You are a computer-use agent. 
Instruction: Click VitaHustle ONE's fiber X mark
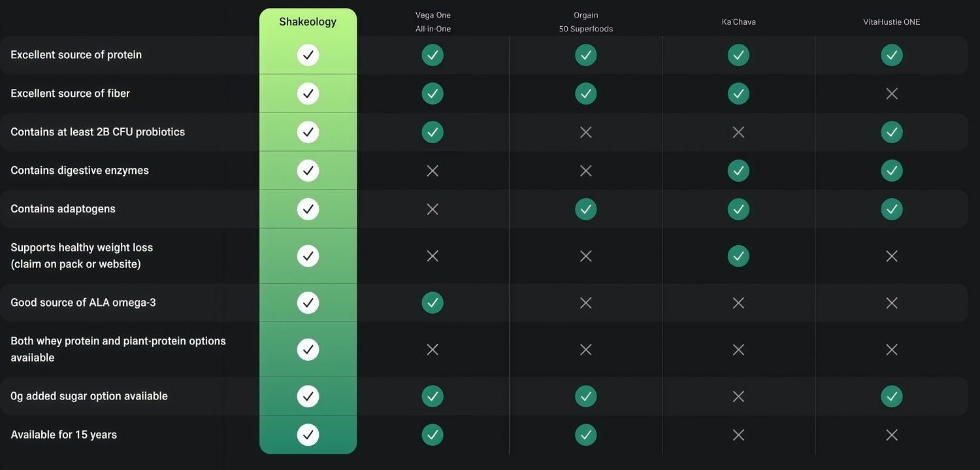click(892, 93)
